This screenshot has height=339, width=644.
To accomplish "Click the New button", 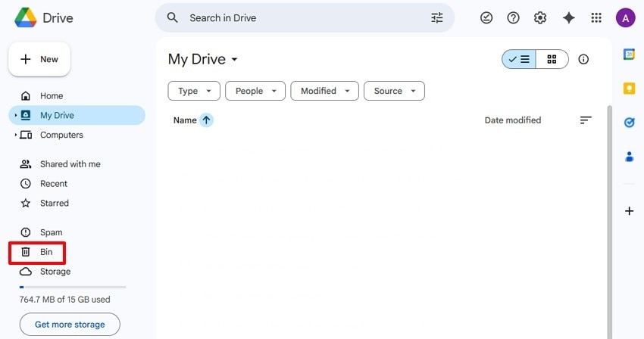I will point(39,59).
